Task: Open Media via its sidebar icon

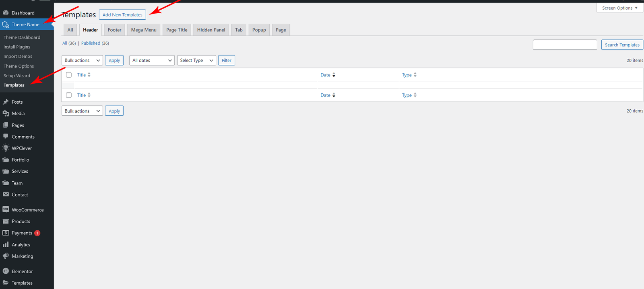Action: [x=6, y=113]
